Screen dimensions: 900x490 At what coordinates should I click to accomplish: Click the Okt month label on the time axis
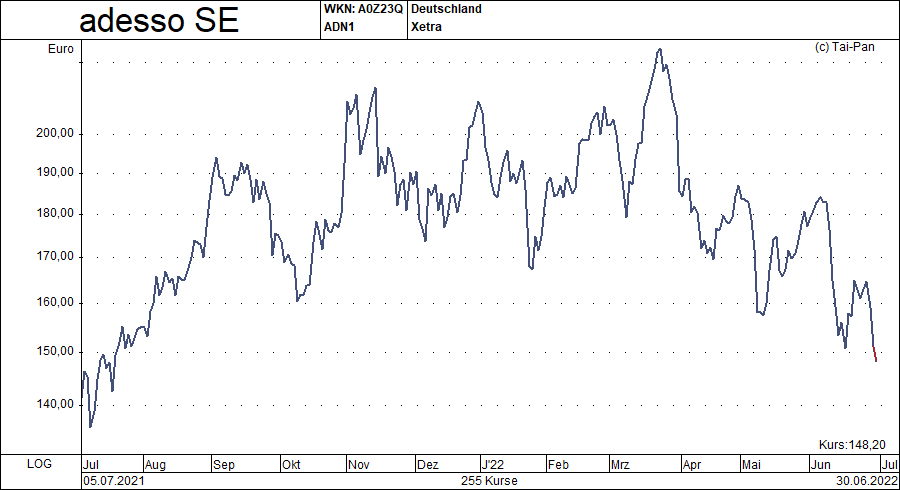(291, 465)
